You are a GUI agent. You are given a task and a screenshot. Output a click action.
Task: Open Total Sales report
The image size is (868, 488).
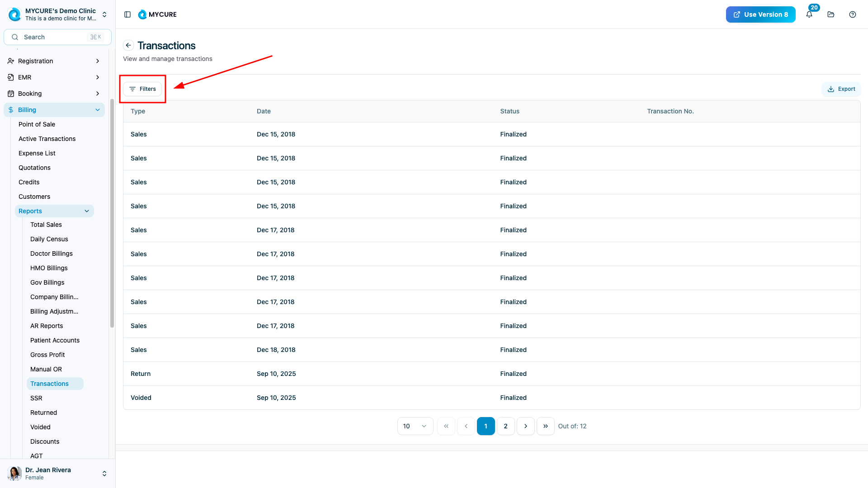coord(46,225)
